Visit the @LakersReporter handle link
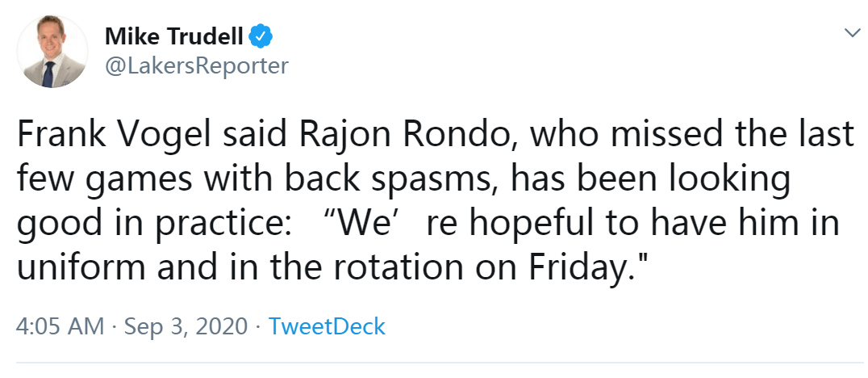The width and height of the screenshot is (868, 378). point(197,65)
